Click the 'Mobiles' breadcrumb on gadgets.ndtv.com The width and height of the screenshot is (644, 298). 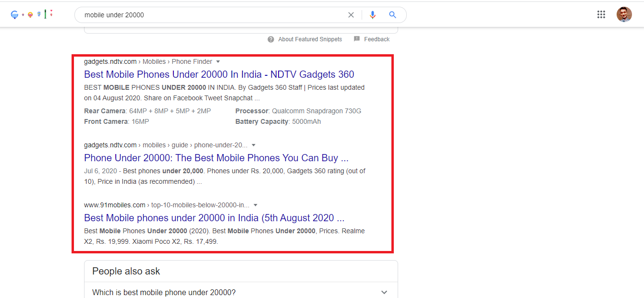click(x=154, y=61)
